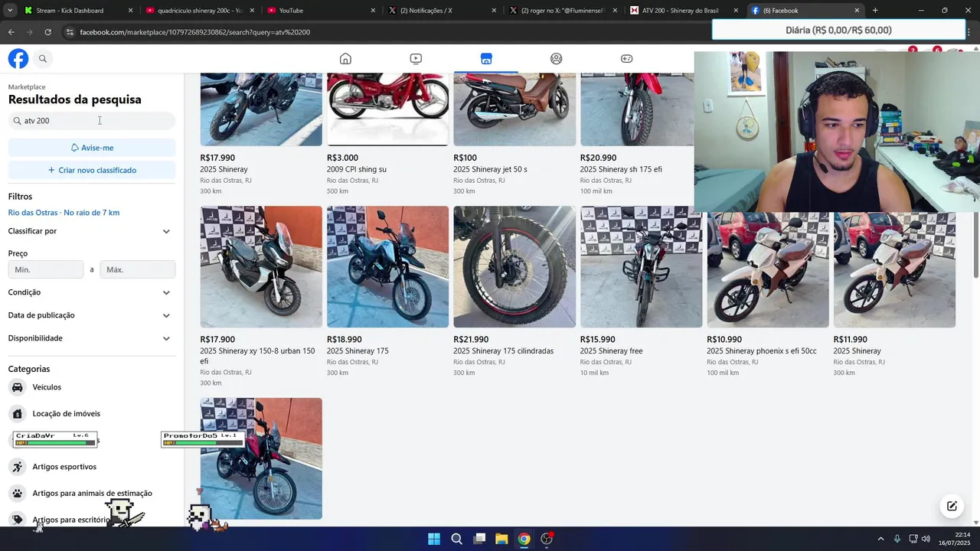Open the R$11.990 2025 Shineray listing photo

pos(894,269)
